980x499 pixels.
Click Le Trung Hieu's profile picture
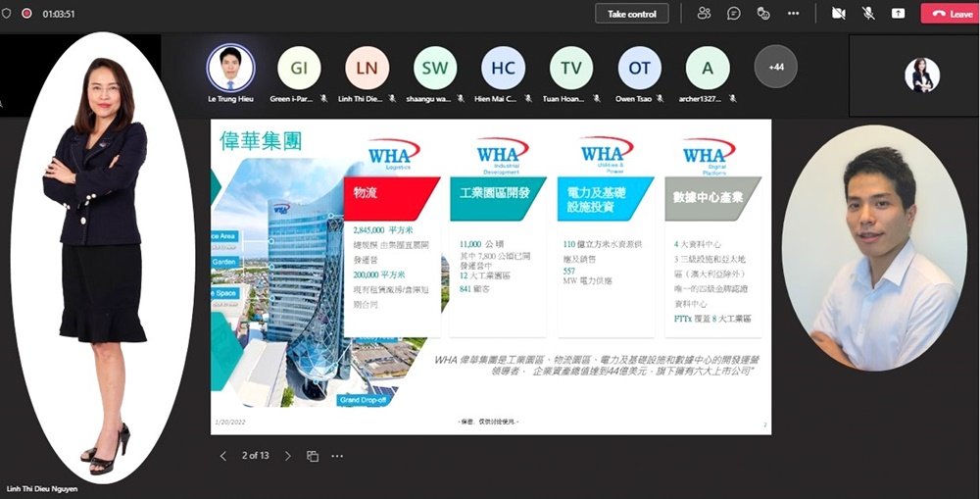coord(230,68)
